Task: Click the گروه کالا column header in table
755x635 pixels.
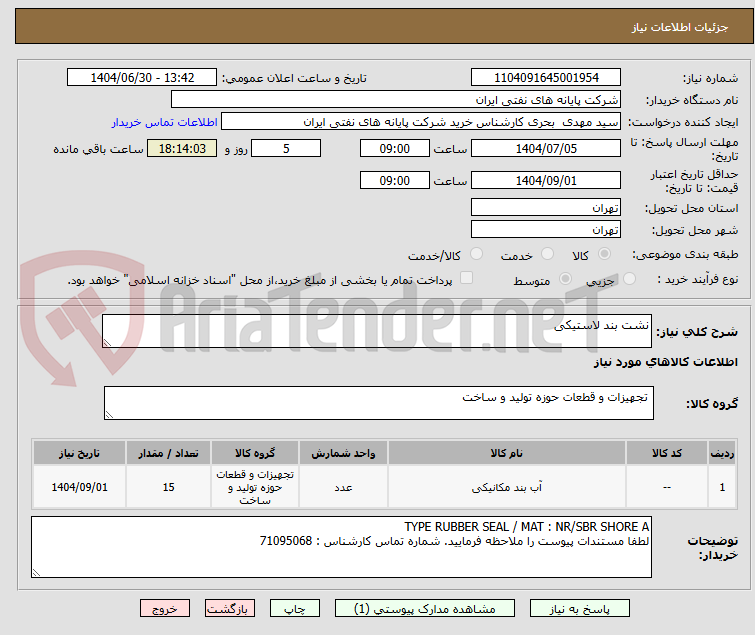Action: coord(255,453)
